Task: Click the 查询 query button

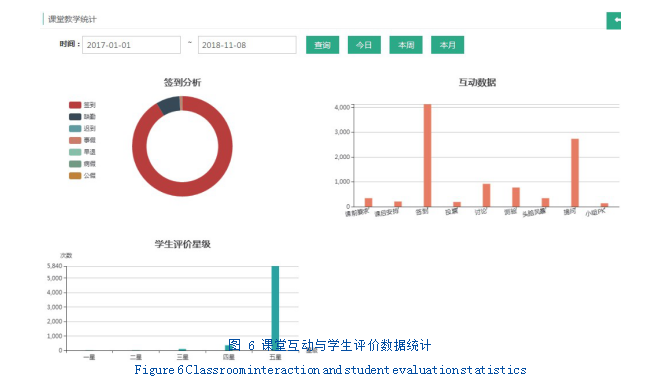Action: pos(322,45)
